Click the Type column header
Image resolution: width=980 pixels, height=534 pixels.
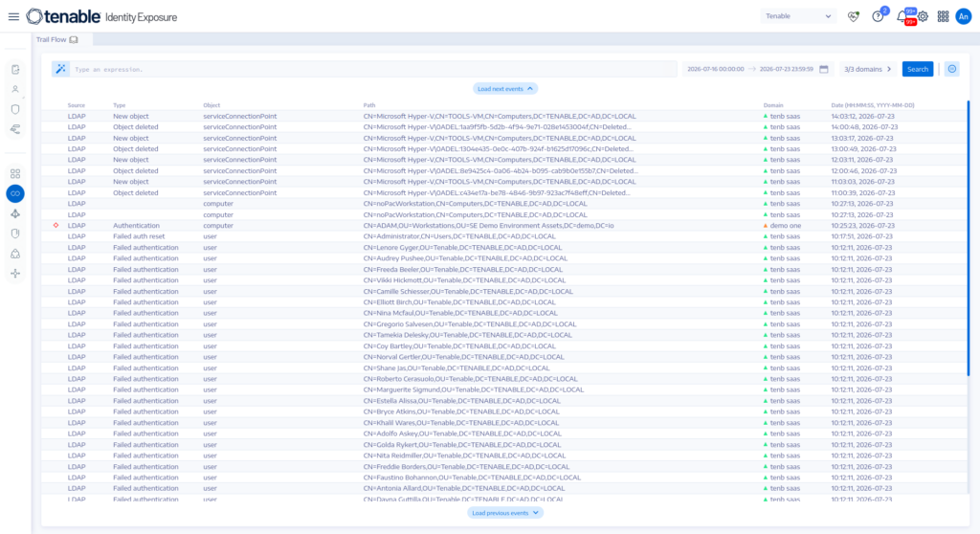[120, 105]
